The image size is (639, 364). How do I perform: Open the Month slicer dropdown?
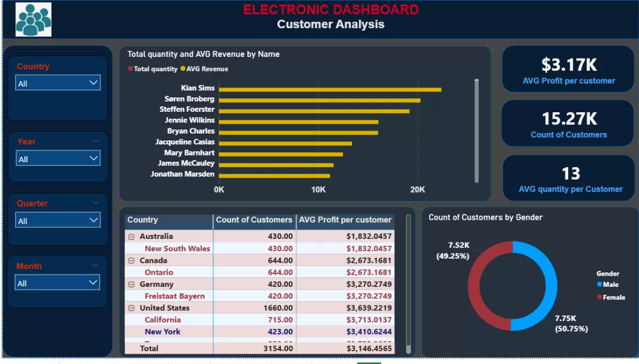click(x=58, y=283)
